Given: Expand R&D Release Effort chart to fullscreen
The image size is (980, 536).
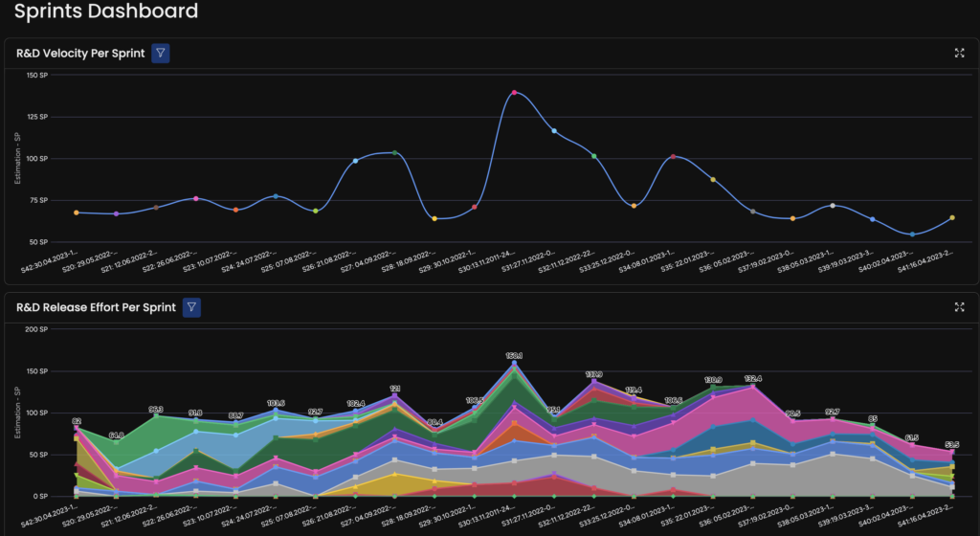Looking at the screenshot, I should [959, 307].
